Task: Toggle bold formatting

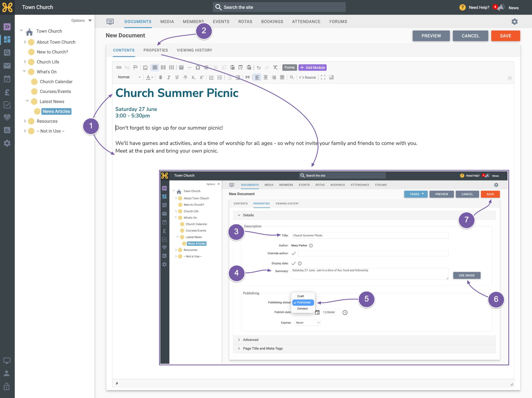Action: click(x=160, y=77)
